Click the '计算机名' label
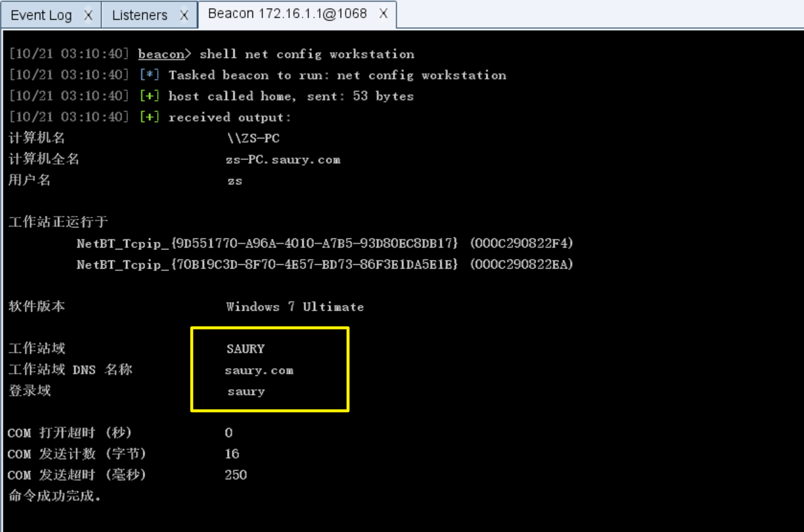Image resolution: width=804 pixels, height=532 pixels. tap(37, 138)
